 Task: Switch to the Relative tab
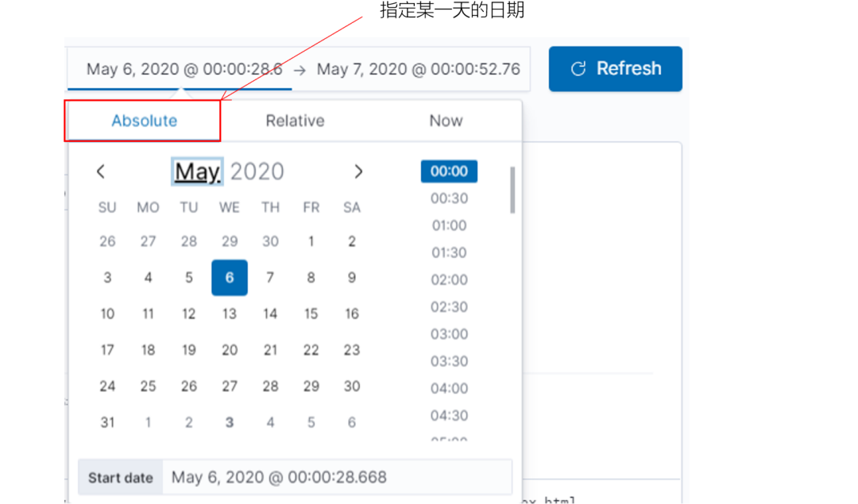coord(295,121)
